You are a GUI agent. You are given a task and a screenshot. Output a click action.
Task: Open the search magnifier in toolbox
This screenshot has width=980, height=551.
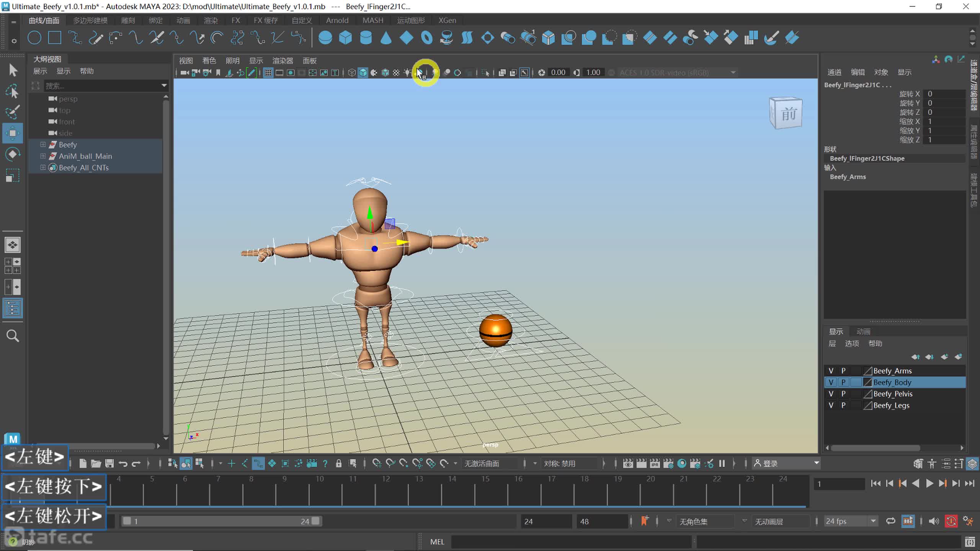point(13,336)
